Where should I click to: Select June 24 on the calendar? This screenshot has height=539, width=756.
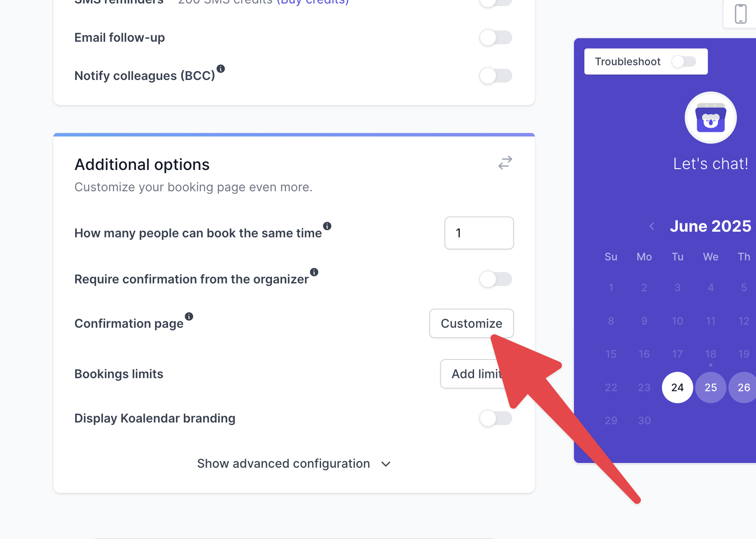click(x=677, y=387)
